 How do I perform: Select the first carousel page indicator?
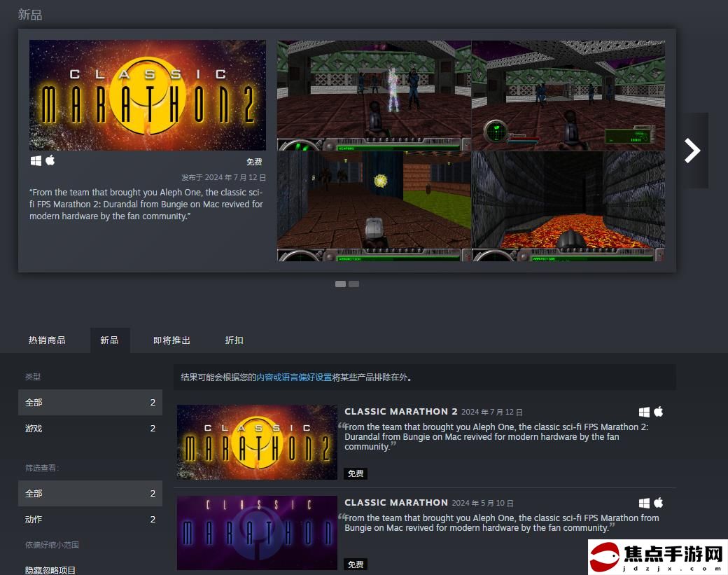coord(340,284)
